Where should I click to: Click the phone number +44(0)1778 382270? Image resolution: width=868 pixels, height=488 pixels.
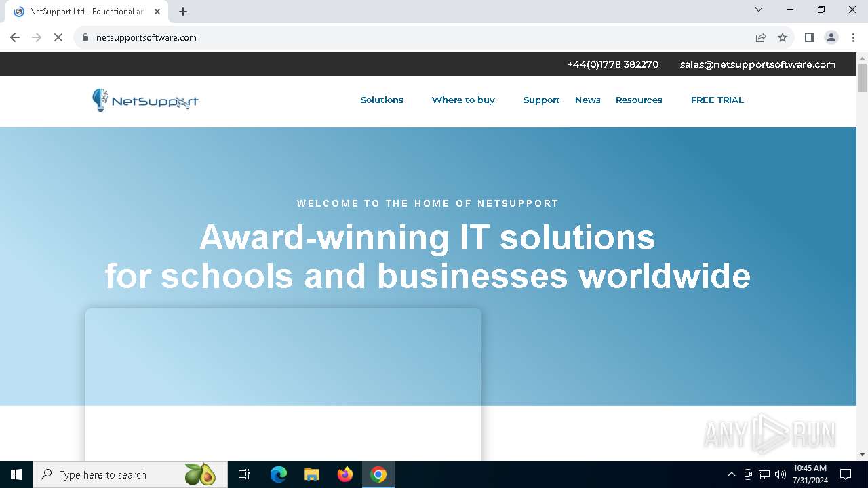(613, 64)
